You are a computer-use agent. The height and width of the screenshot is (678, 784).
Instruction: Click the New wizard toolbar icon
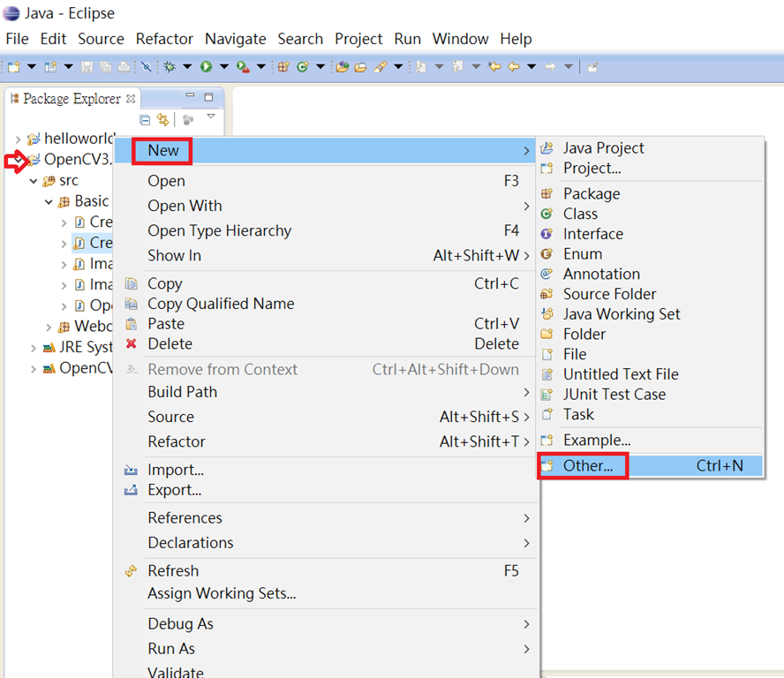(x=14, y=66)
